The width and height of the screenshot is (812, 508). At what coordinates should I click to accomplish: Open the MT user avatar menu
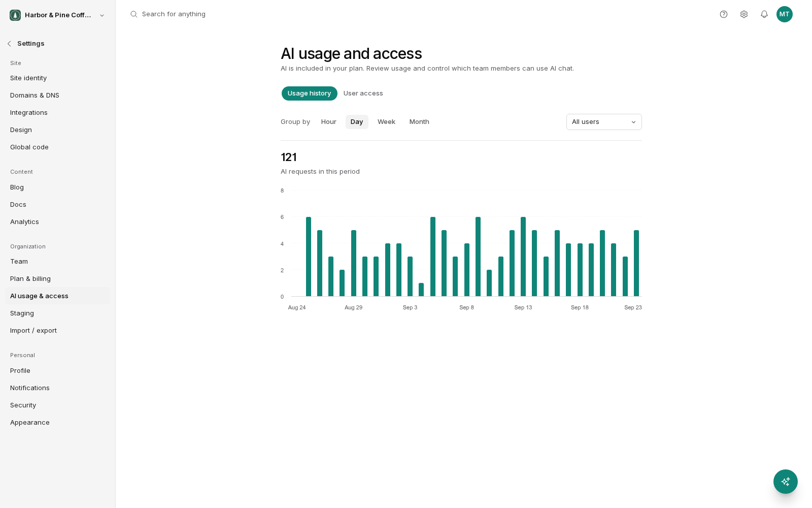click(x=785, y=14)
